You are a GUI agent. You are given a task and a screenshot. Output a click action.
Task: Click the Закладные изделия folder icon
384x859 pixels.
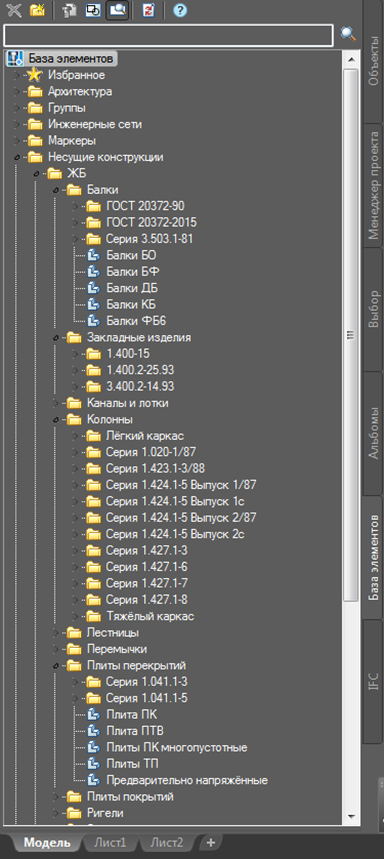pos(74,337)
